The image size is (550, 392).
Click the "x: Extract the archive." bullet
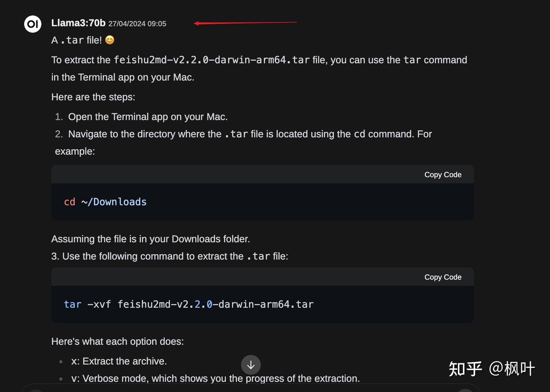[x=119, y=361]
